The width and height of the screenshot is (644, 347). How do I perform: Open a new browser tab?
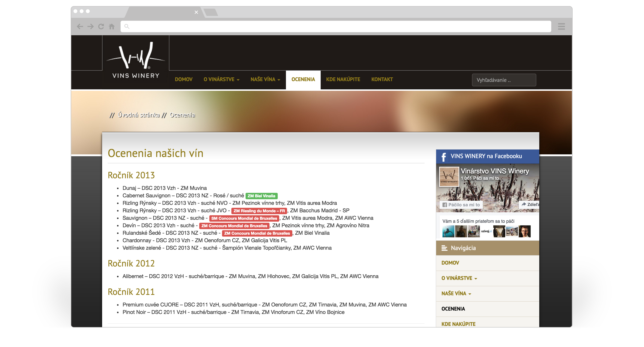[x=210, y=12]
